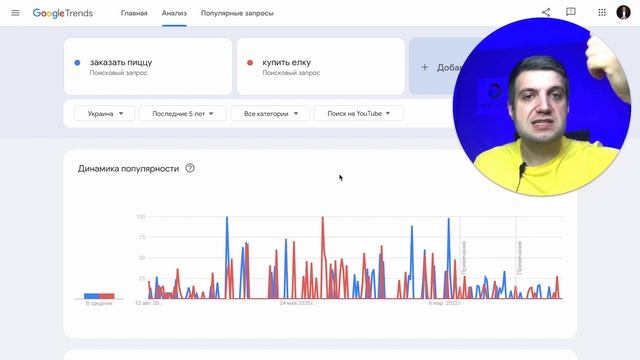Edit the заказать пиццу search term

click(148, 67)
